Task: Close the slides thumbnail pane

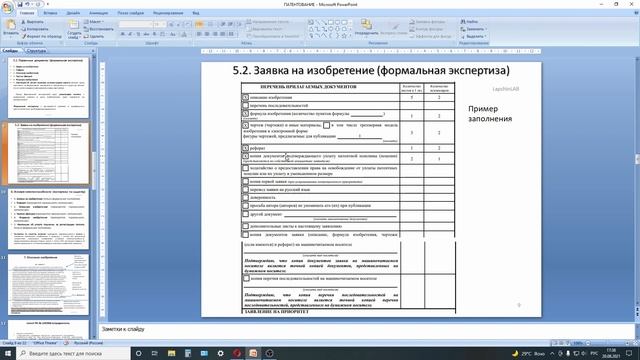Action: [93, 51]
